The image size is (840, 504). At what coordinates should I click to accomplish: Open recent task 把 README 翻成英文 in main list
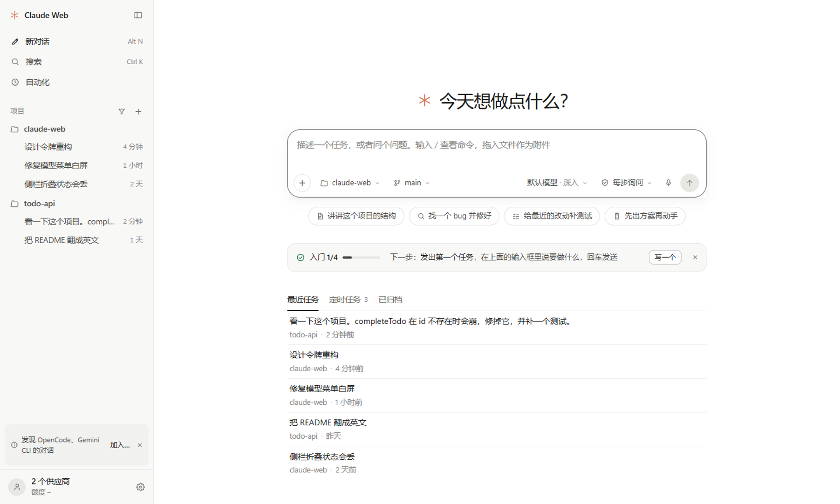pyautogui.click(x=497, y=429)
